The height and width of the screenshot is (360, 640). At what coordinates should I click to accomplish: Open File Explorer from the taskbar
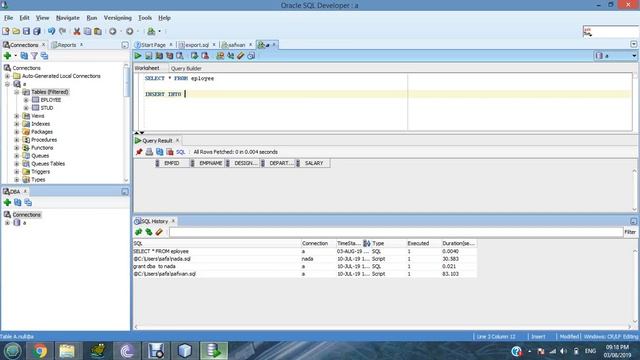67,351
